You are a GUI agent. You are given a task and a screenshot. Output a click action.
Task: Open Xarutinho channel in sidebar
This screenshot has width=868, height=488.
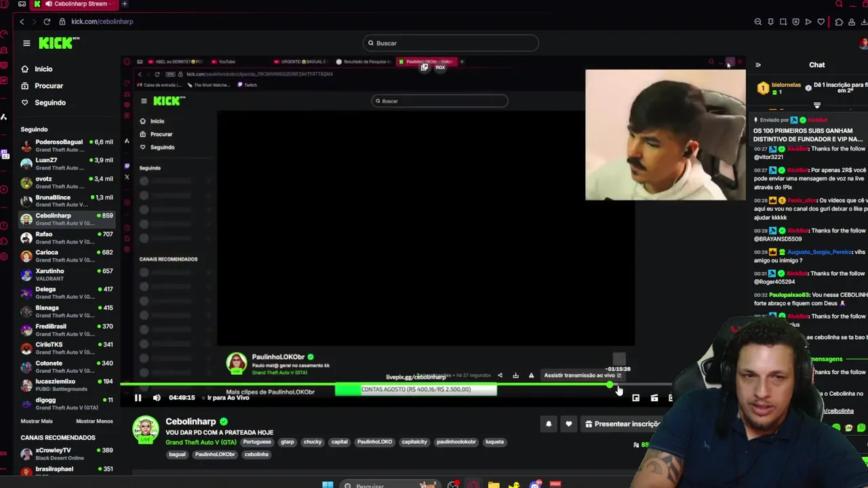(x=66, y=274)
